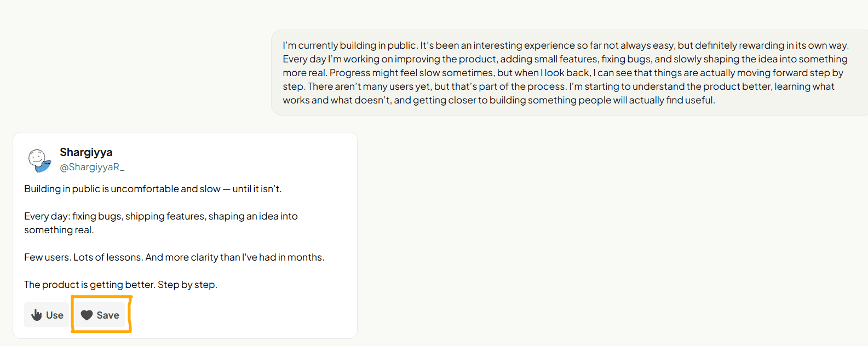Click the message line starting "Every day I'm working"
Image resolution: width=868 pixels, height=346 pixels.
565,59
